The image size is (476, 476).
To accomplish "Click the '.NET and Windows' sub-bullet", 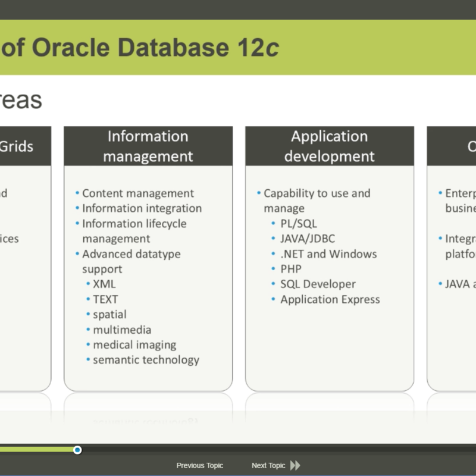I will click(328, 254).
